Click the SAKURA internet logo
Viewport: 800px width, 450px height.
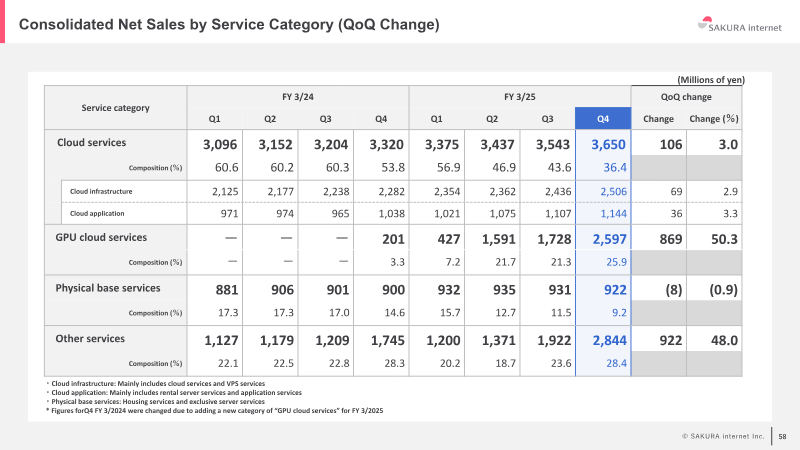click(739, 25)
